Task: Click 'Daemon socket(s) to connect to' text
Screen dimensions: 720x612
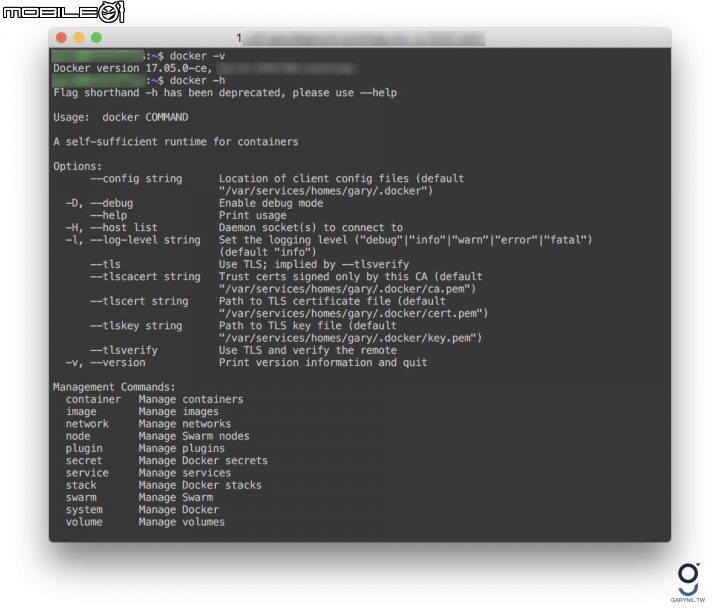Action: click(311, 228)
